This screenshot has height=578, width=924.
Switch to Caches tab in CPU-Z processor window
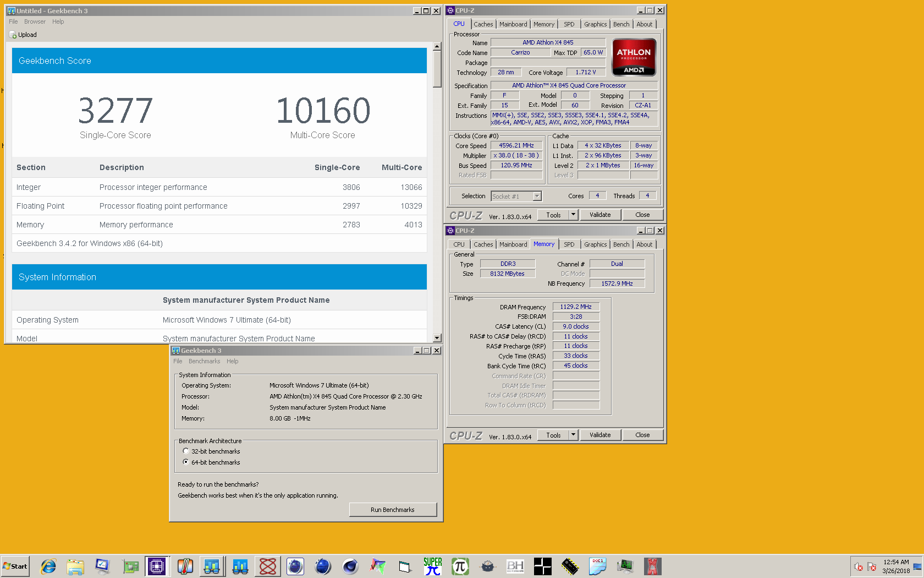(x=483, y=24)
